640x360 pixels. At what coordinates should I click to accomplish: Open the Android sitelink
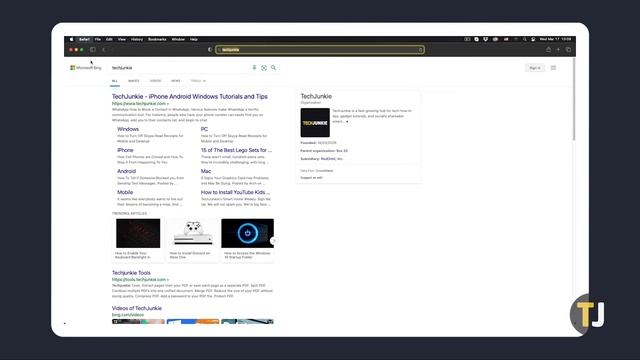pyautogui.click(x=126, y=171)
